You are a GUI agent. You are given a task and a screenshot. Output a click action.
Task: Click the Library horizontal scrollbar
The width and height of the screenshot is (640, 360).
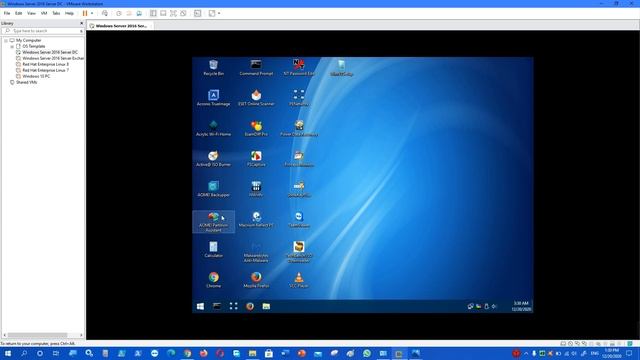click(38, 335)
